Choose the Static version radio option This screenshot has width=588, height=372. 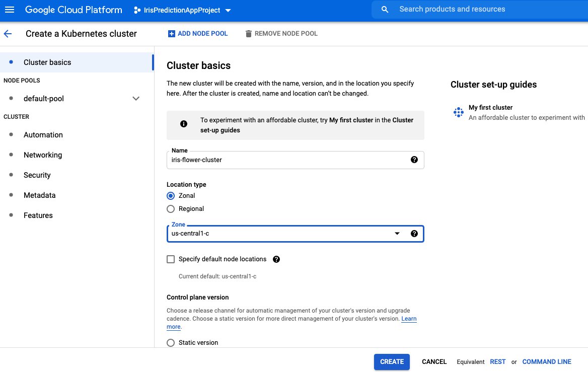click(x=171, y=343)
